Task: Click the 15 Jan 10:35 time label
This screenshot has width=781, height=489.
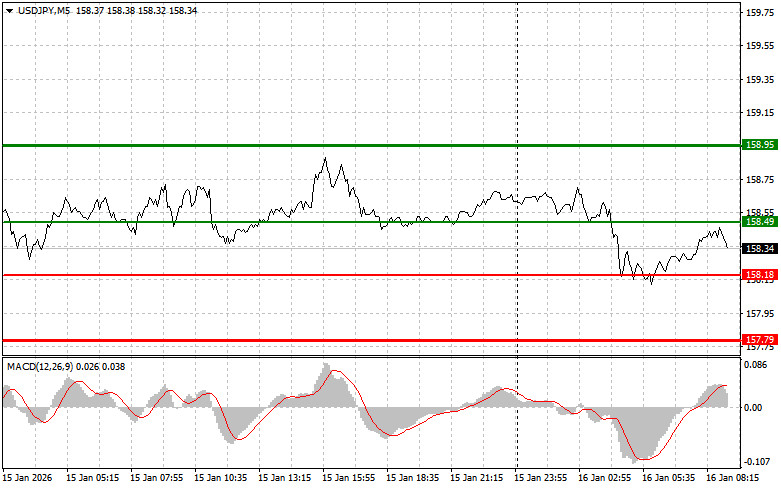Action: tap(220, 478)
